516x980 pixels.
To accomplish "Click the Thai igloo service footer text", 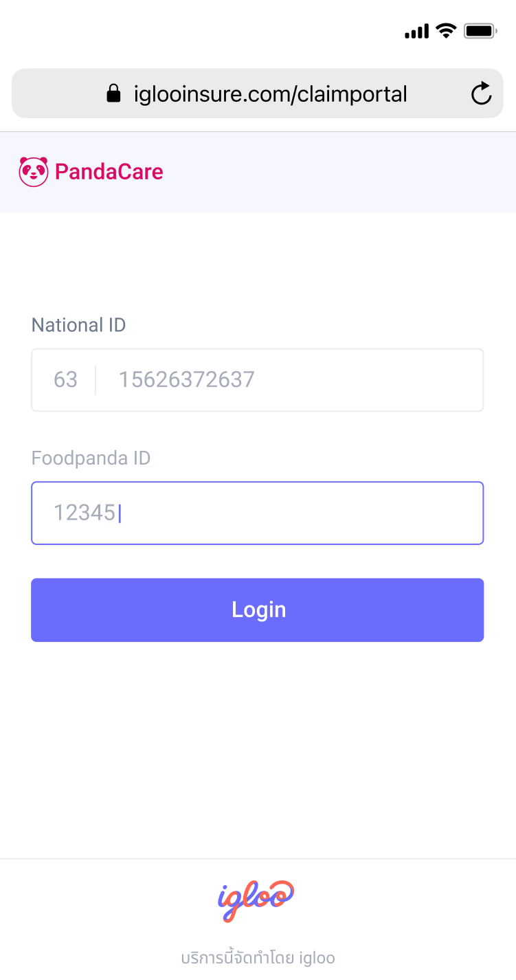I will point(258,958).
